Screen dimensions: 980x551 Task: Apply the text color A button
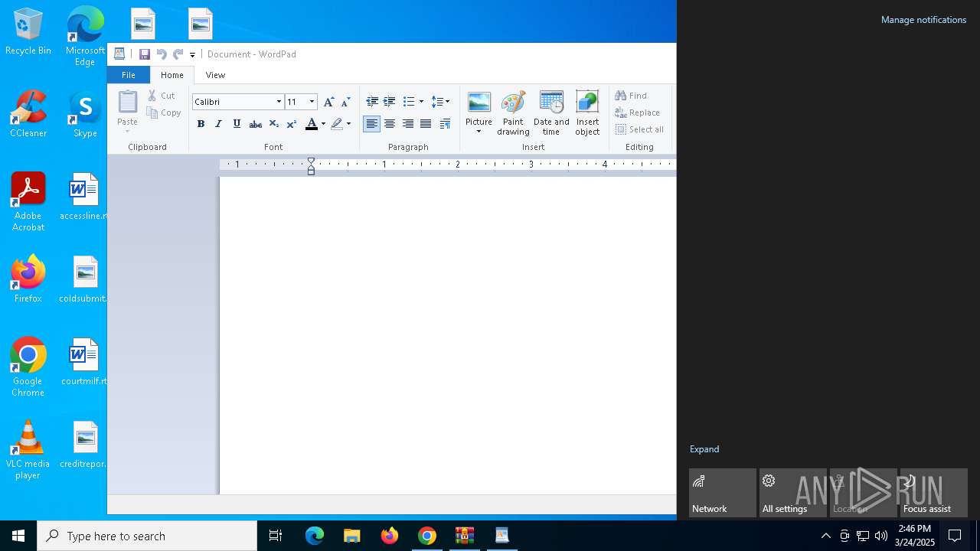(x=311, y=124)
